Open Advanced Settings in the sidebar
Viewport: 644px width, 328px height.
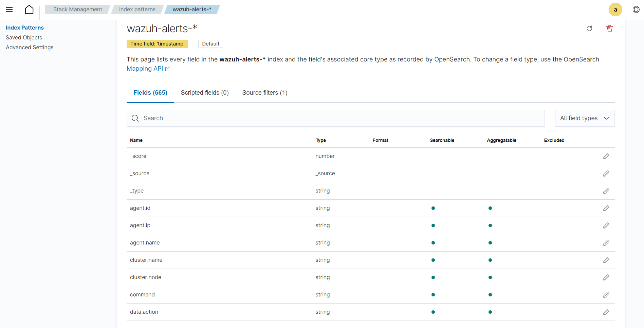click(x=30, y=48)
